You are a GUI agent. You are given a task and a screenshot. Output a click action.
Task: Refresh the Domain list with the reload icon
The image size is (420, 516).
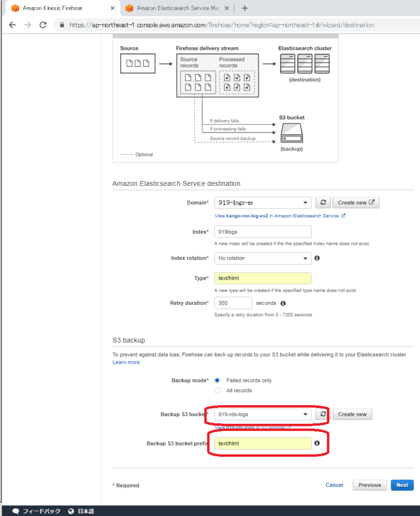coord(323,203)
